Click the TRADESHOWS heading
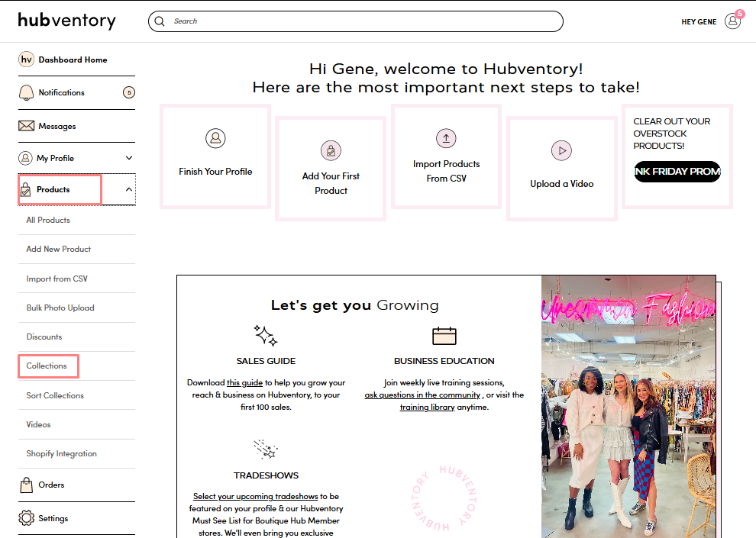The width and height of the screenshot is (756, 538). coord(267,475)
